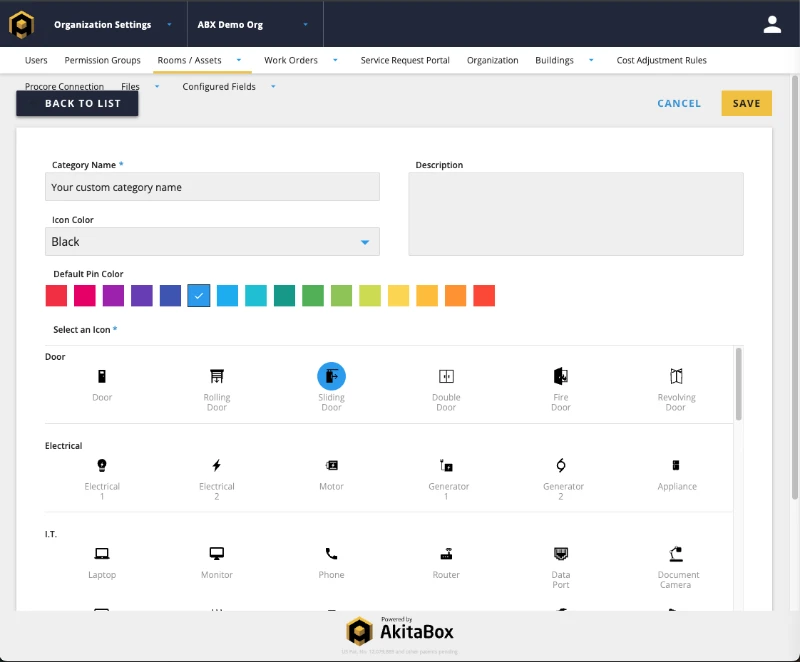The image size is (800, 662).
Task: Expand the Organization Settings dropdown
Action: pos(112,25)
